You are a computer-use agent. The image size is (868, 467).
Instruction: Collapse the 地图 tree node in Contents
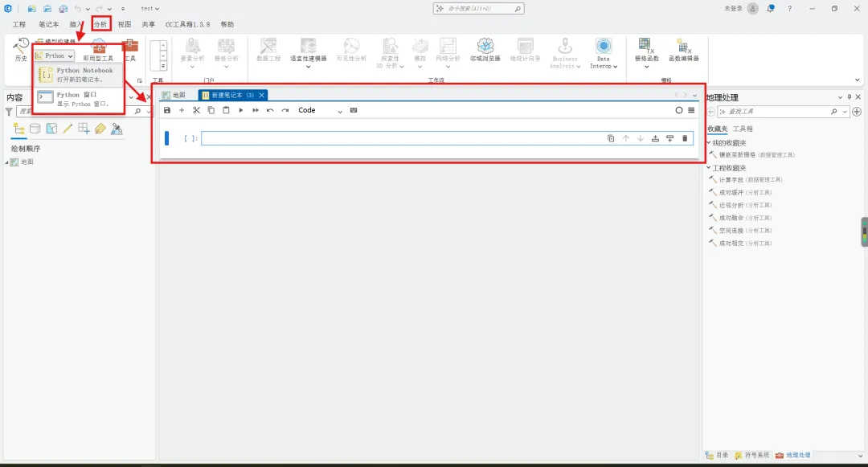tap(6, 162)
